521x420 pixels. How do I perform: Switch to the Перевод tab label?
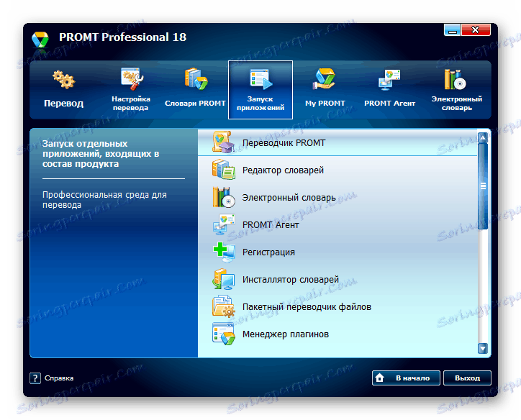pos(64,104)
